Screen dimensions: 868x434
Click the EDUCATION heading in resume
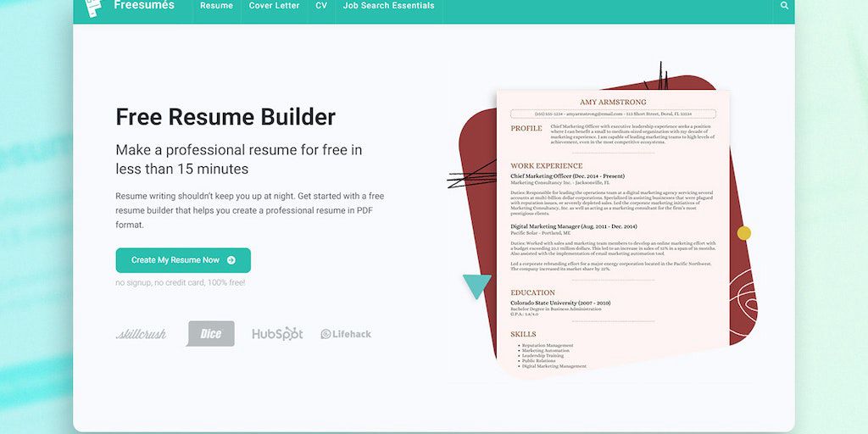532,292
